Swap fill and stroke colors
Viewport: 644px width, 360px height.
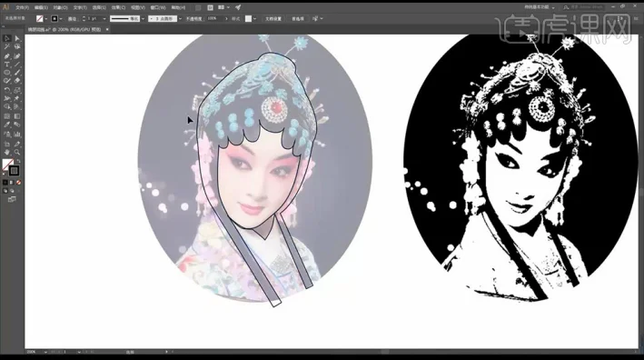(x=18, y=161)
